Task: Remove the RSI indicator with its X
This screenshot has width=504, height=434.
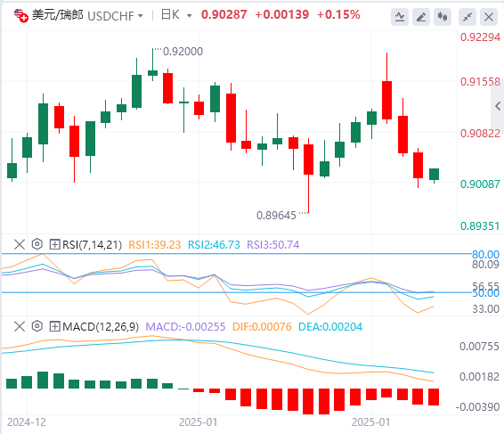Action: (20, 244)
